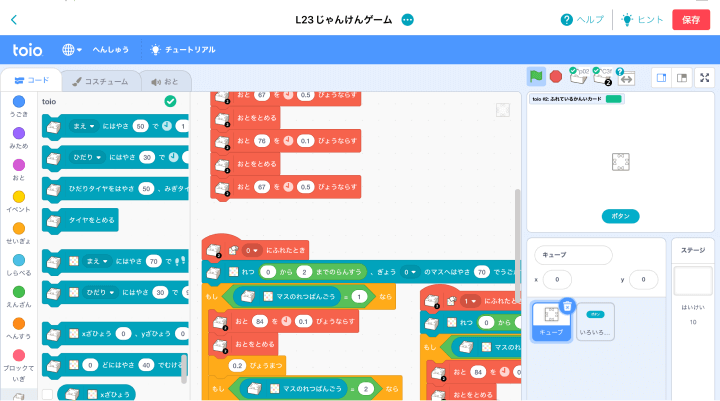Switch to the コード code tab

31,80
